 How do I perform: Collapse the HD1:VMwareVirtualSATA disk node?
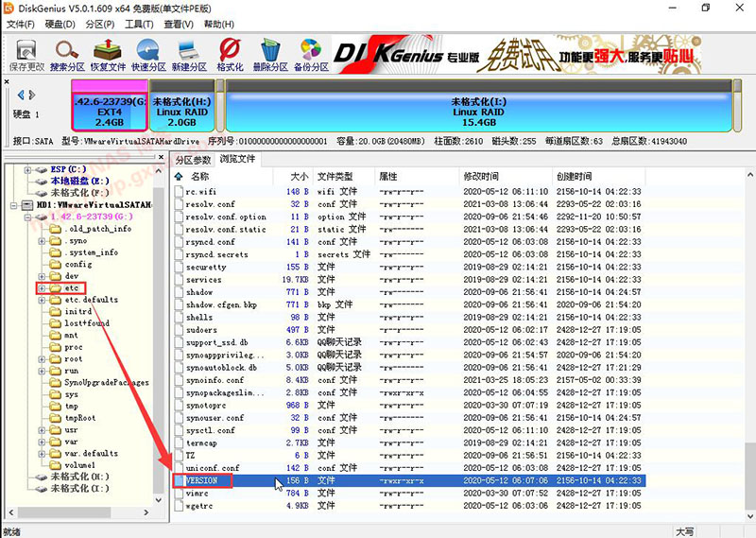14,205
